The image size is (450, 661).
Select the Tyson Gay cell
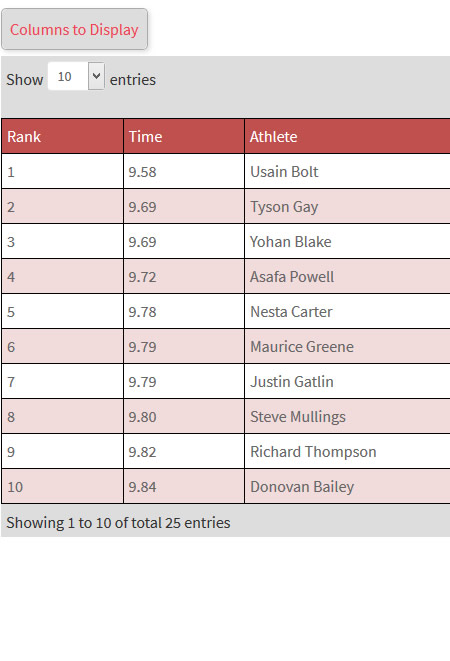[348, 206]
